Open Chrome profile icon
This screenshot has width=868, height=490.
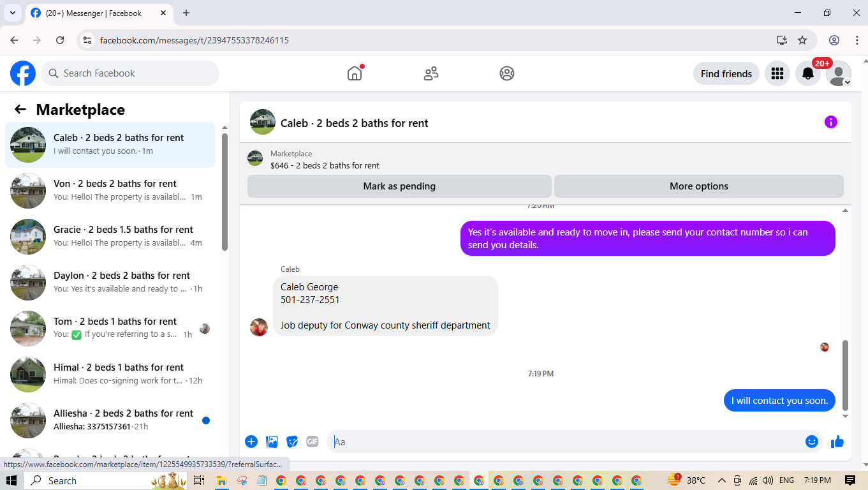click(x=834, y=40)
